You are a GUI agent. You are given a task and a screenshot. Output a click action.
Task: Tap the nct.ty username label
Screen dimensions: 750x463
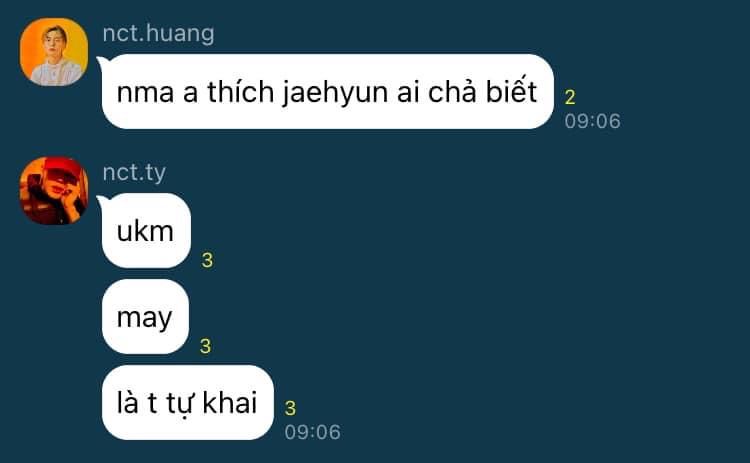coord(134,172)
